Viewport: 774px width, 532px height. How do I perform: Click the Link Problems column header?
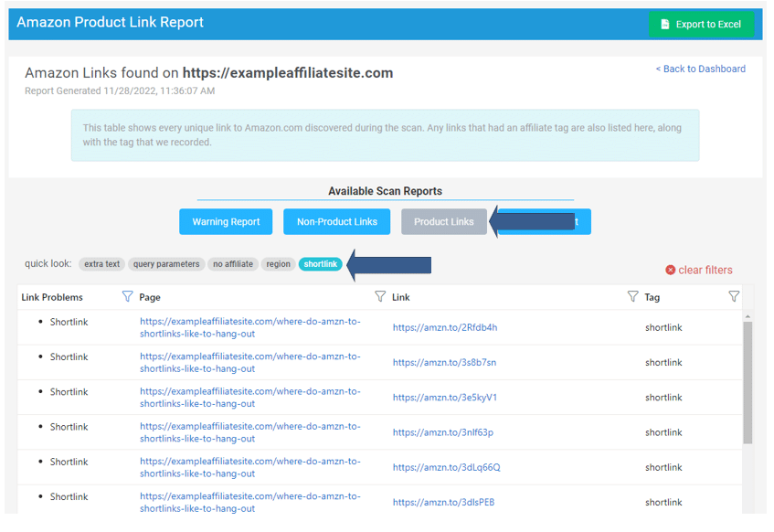[52, 297]
